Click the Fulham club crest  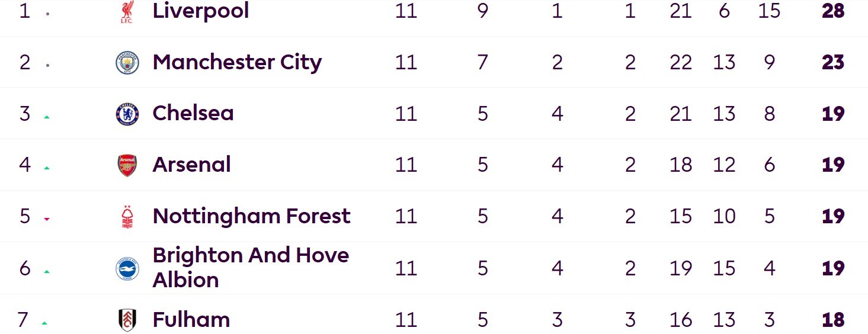click(x=127, y=320)
